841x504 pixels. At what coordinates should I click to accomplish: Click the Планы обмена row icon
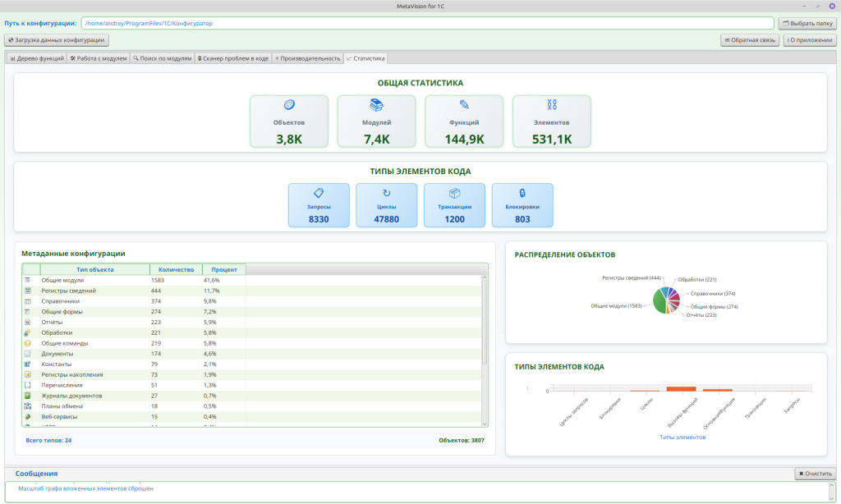click(27, 406)
